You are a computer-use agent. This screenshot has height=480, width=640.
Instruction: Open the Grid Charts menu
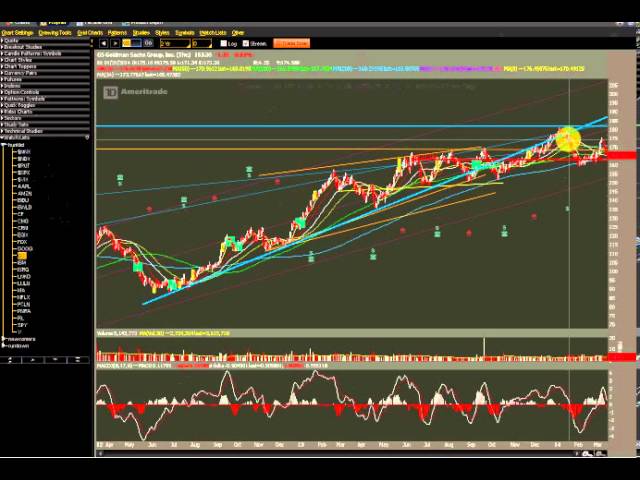point(90,33)
